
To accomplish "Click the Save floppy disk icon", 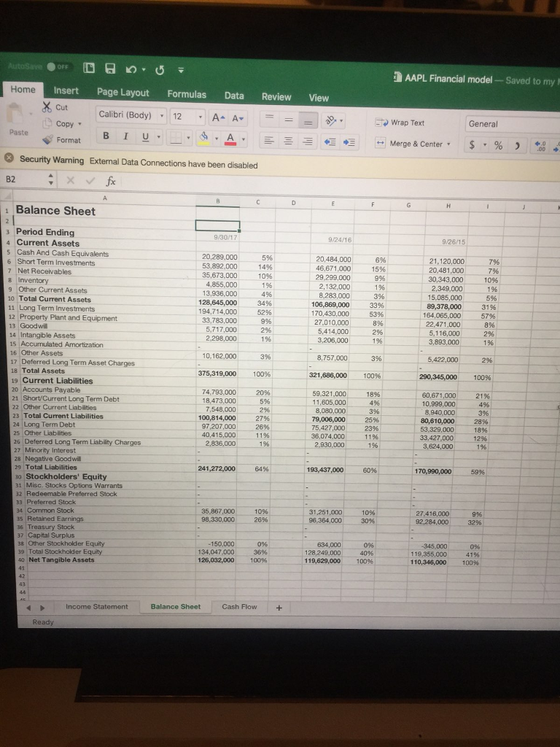I will coord(110,69).
